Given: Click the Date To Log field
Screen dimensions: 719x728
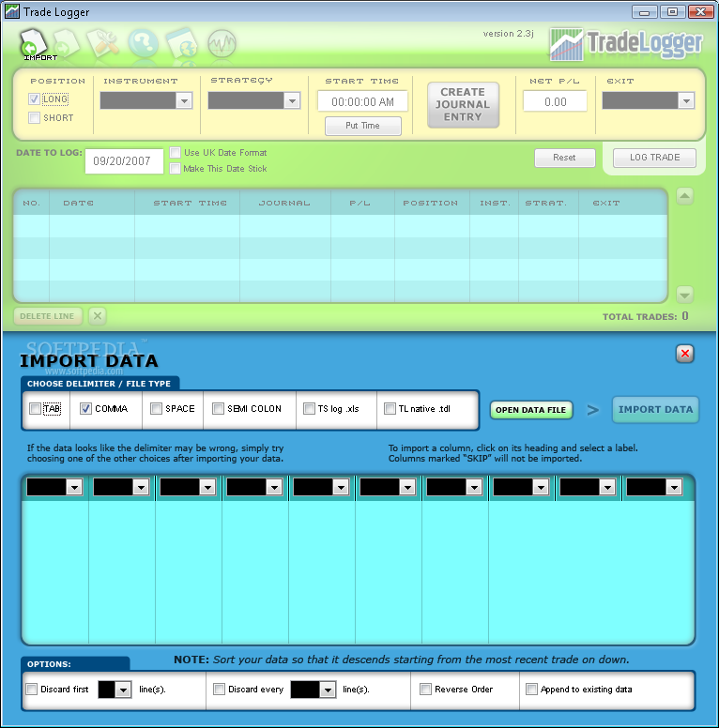Looking at the screenshot, I should 125,161.
